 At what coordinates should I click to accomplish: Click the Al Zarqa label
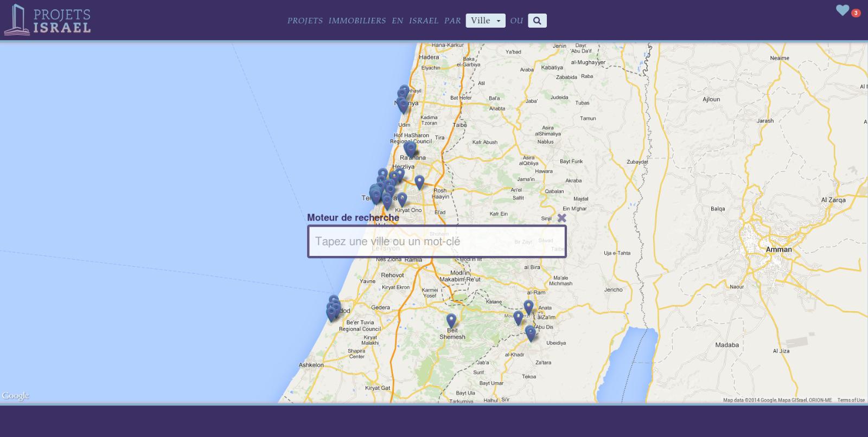pyautogui.click(x=833, y=200)
